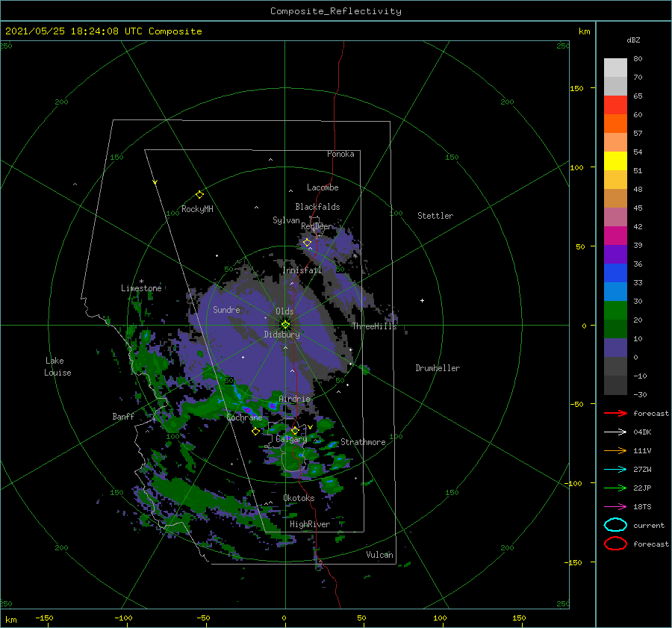672x628 pixels.
Task: Click the Sundre town label
Action: pyautogui.click(x=226, y=309)
